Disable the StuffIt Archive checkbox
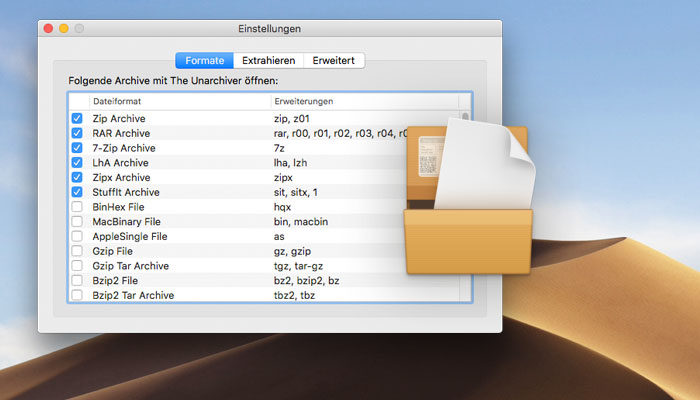Image resolution: width=700 pixels, height=400 pixels. 77,192
